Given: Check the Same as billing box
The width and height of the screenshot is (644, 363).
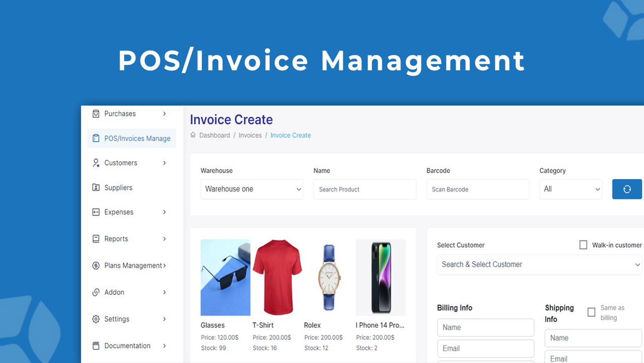Looking at the screenshot, I should 591,313.
